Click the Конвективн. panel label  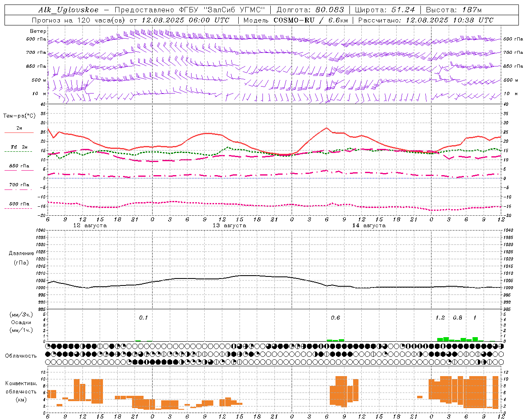(x=21, y=383)
